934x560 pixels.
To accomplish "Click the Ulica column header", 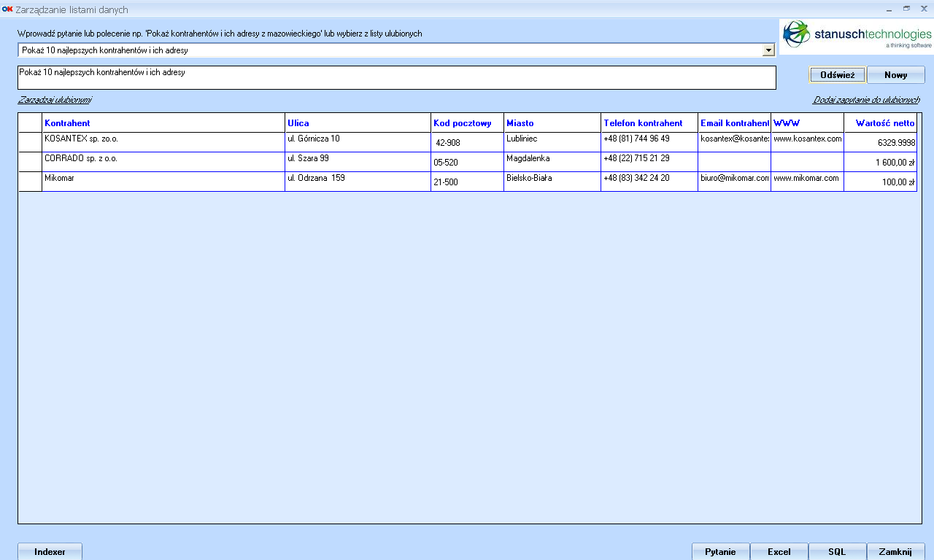I will 358,122.
